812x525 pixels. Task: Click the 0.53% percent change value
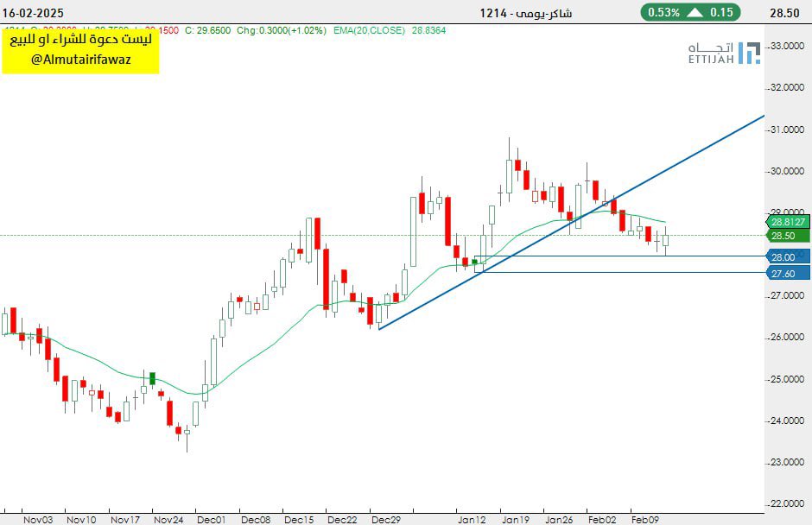point(663,12)
